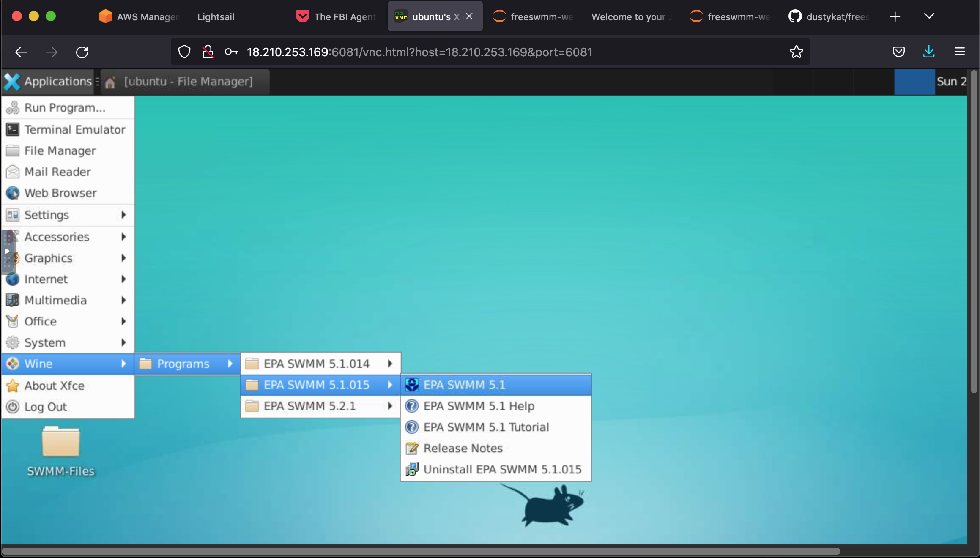Screen dimensions: 980x558
Task: Go back with the browser back arrow
Action: [x=21, y=52]
